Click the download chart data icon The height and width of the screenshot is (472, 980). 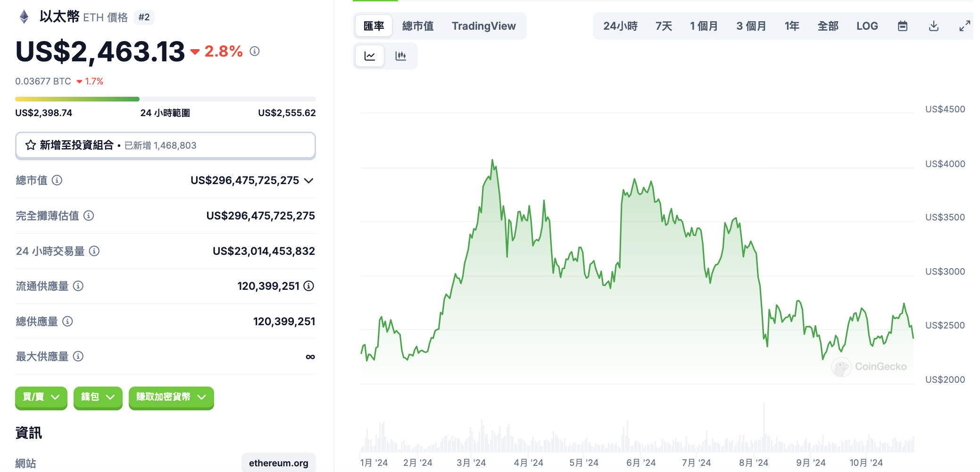933,26
